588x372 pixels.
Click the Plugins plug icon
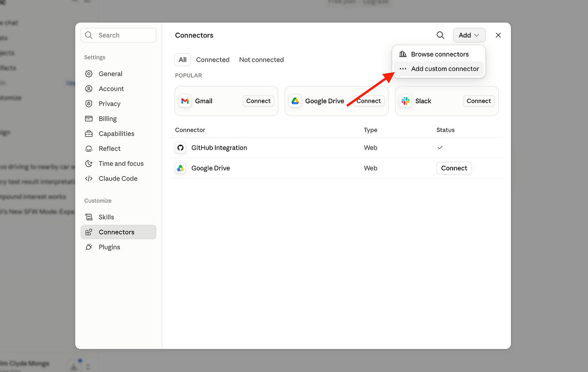pyautogui.click(x=89, y=247)
